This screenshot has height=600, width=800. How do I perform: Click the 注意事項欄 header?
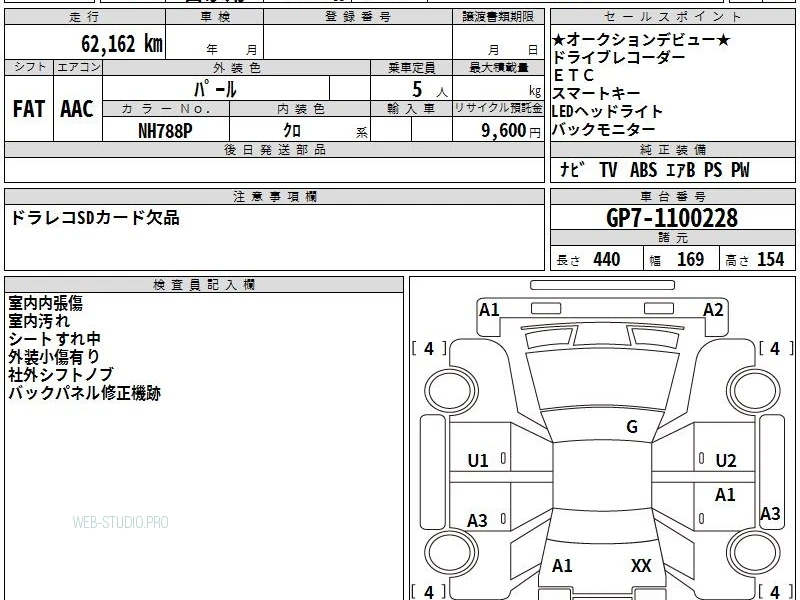click(x=275, y=196)
